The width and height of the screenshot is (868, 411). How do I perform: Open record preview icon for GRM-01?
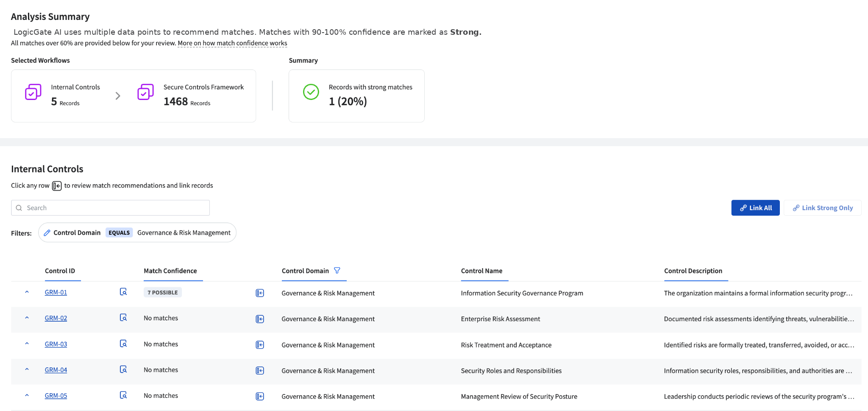click(123, 292)
